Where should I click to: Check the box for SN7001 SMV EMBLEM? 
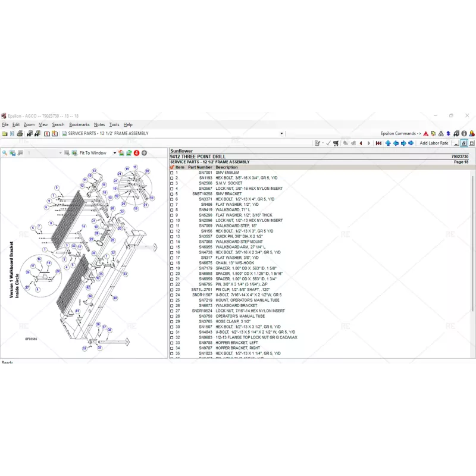173,173
